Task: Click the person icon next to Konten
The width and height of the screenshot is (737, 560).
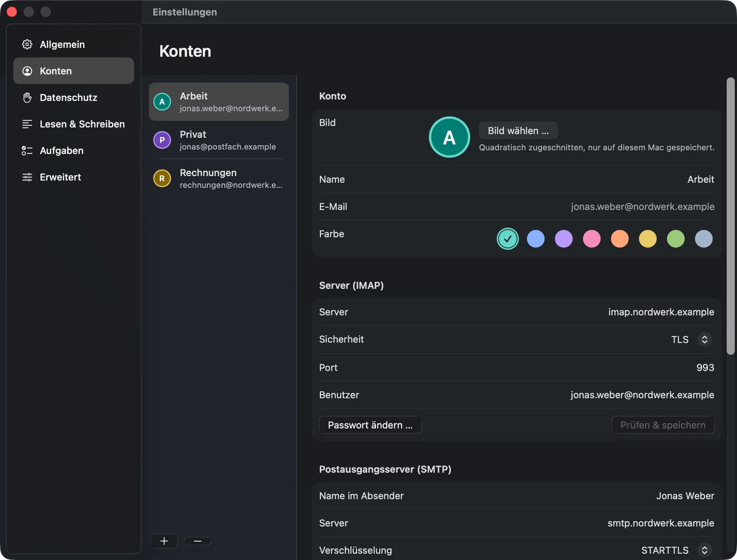Action: click(27, 71)
